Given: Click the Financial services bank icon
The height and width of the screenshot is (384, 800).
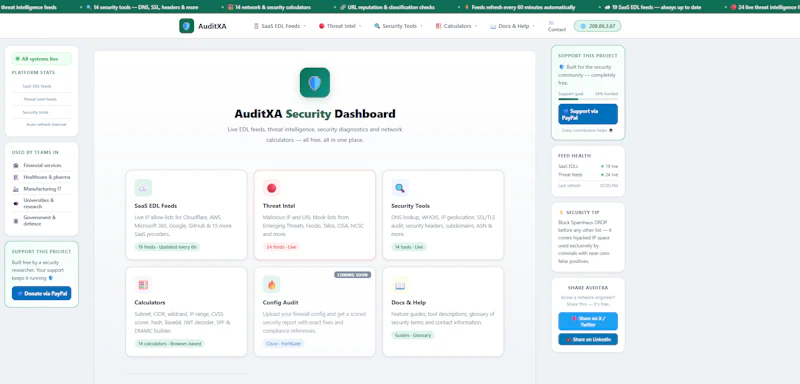Looking at the screenshot, I should [16, 165].
